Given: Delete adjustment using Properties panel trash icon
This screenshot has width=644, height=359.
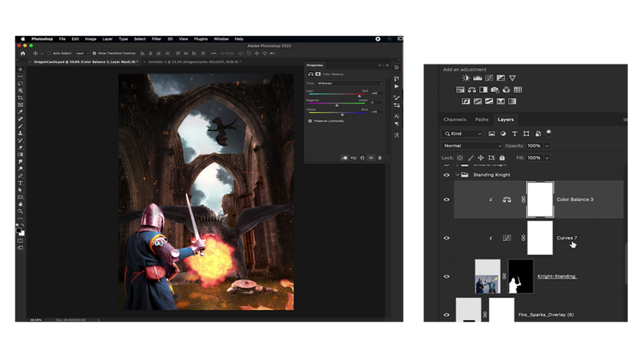Looking at the screenshot, I should point(379,158).
